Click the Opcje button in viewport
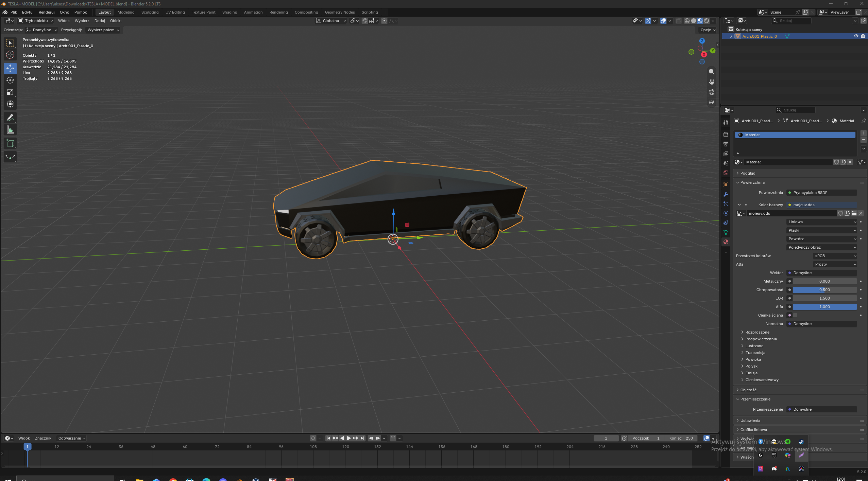This screenshot has width=868, height=481. 708,30
